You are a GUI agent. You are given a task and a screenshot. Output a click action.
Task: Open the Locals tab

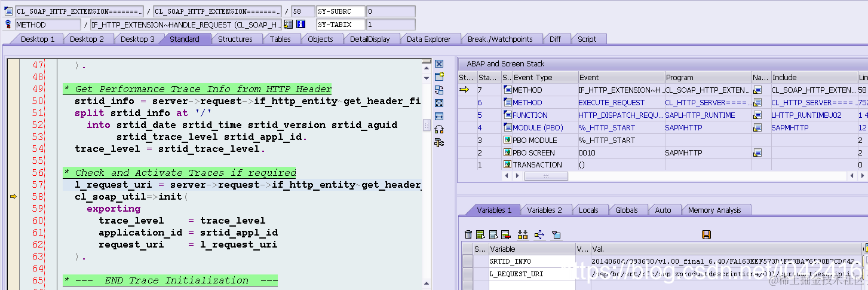(589, 210)
